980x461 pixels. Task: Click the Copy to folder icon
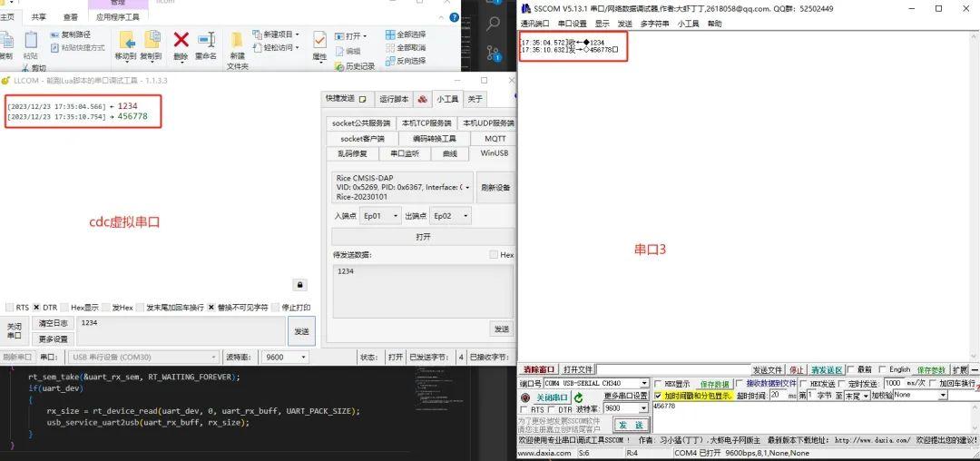[x=152, y=40]
